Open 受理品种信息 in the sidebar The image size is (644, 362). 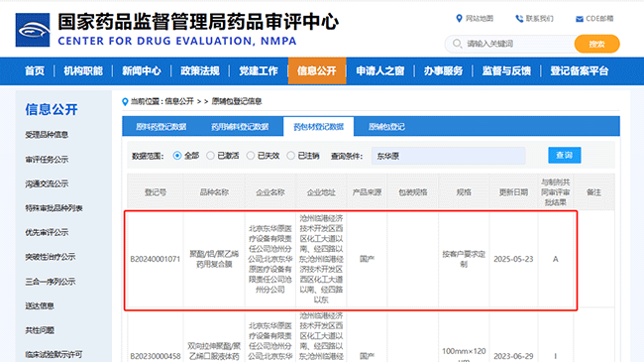[x=47, y=135]
